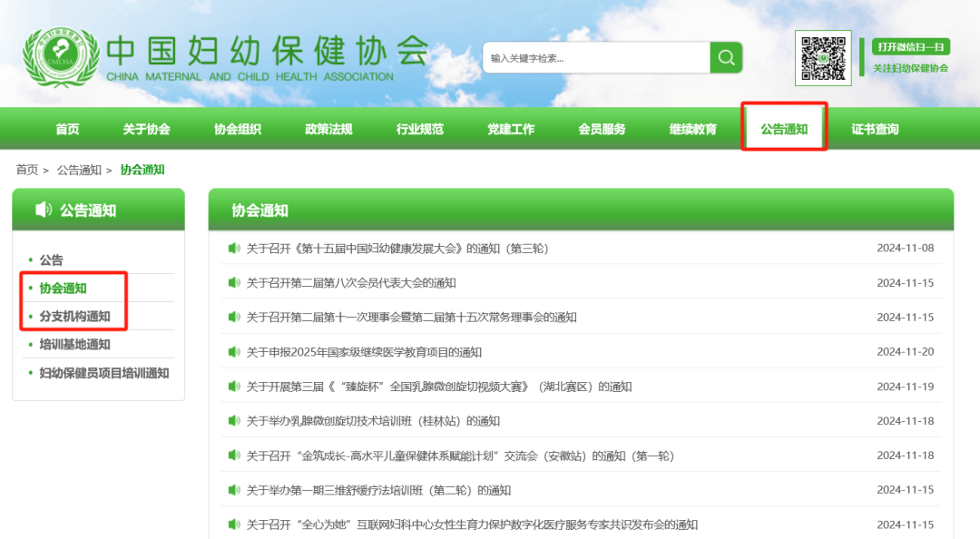The width and height of the screenshot is (980, 539).
Task: Click the CMCHA association logo
Action: 60,58
